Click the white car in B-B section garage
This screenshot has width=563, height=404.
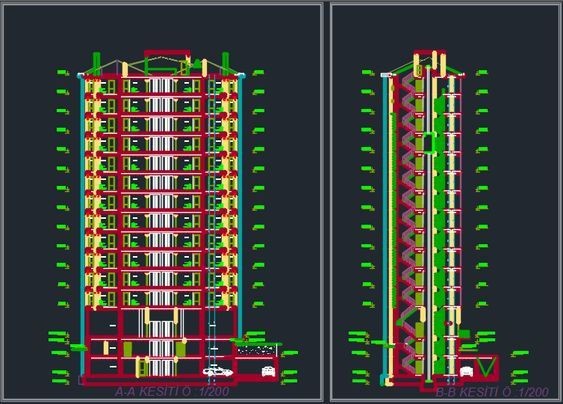pos(466,372)
